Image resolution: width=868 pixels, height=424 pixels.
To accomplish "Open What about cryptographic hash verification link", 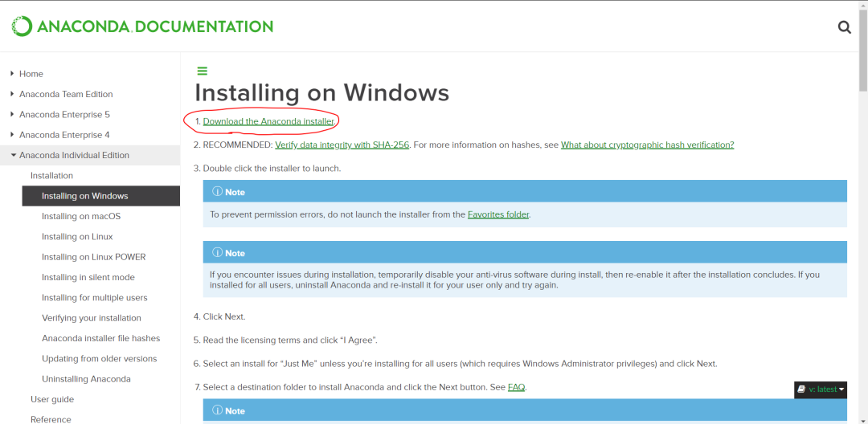I will click(x=647, y=145).
